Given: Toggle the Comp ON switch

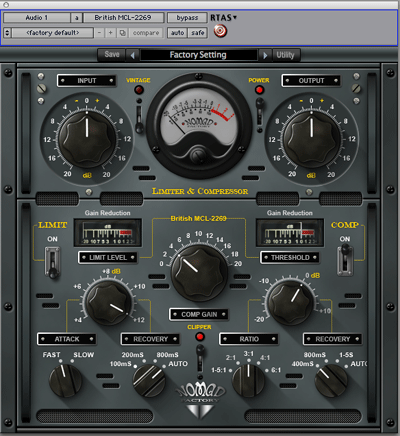Looking at the screenshot, I should (345, 260).
